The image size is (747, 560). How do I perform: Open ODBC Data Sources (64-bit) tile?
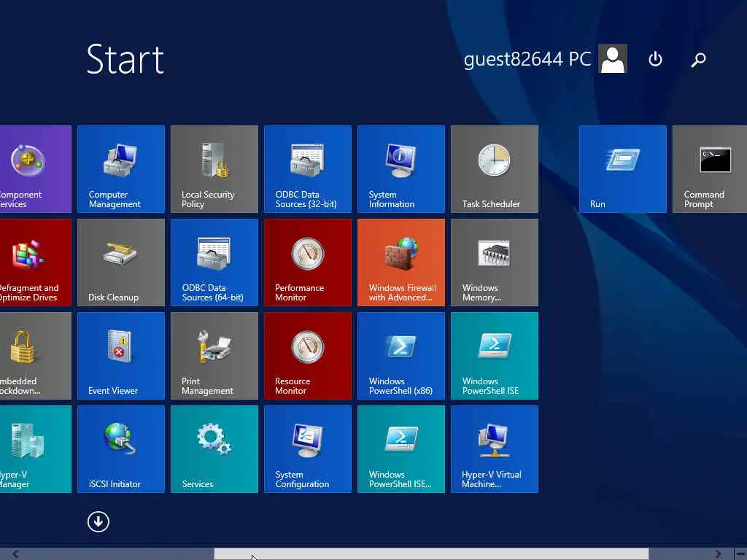point(214,262)
